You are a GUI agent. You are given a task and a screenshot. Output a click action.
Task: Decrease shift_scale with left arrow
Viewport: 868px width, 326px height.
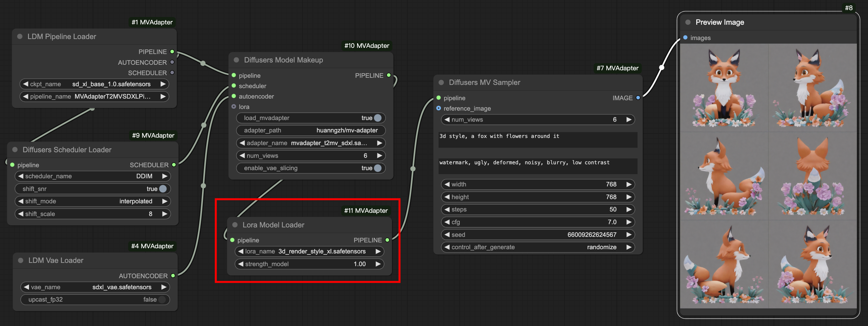click(21, 214)
